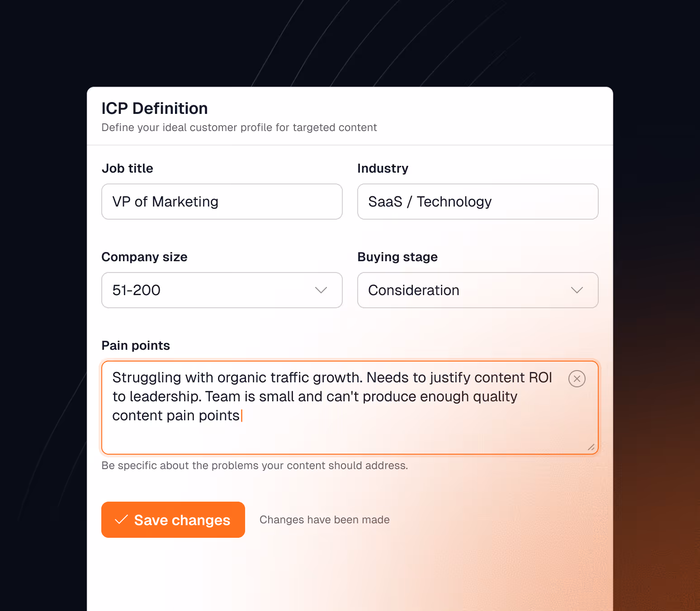This screenshot has height=611, width=700.
Task: Click the helper text below Pain points
Action: (x=255, y=465)
